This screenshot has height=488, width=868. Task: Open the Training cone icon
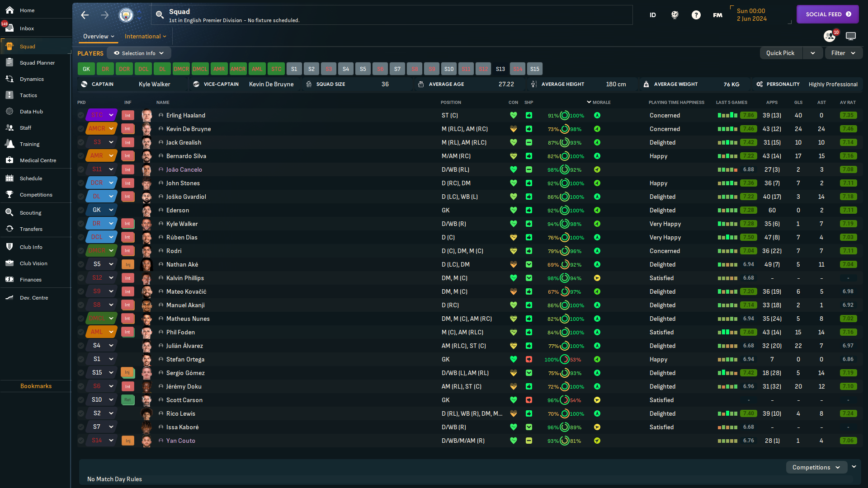(9, 144)
